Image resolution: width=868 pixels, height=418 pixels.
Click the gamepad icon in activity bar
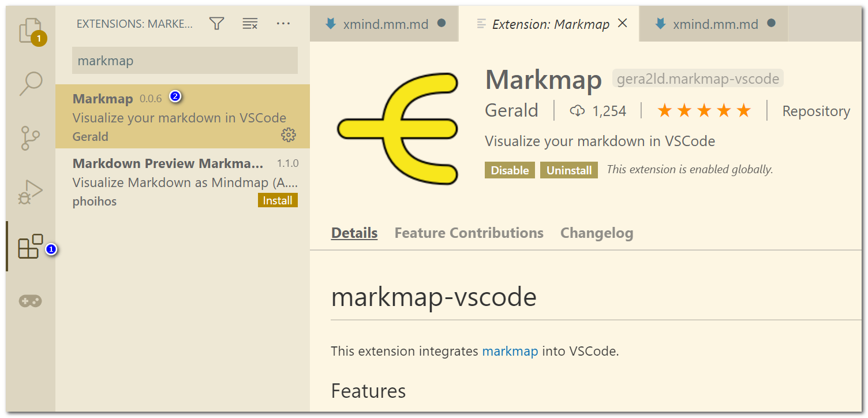(31, 301)
